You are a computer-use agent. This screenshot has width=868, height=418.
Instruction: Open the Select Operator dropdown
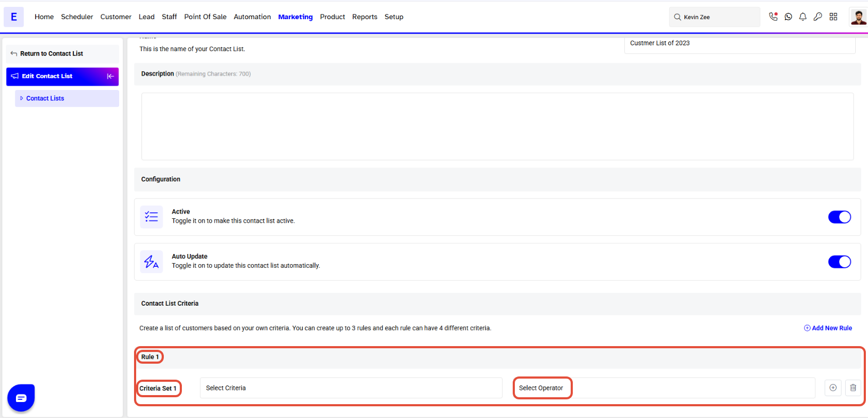coord(664,388)
